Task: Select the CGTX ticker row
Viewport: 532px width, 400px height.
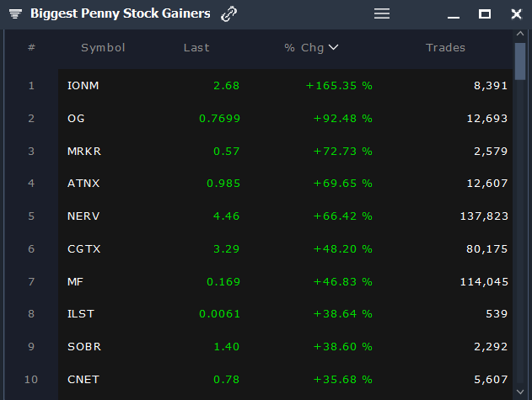Action: coord(285,248)
